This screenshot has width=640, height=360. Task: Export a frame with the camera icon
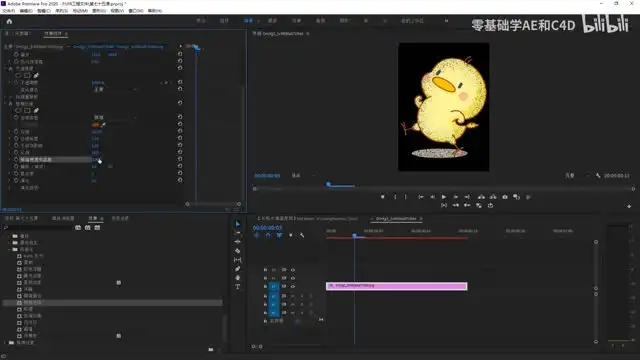(505, 197)
